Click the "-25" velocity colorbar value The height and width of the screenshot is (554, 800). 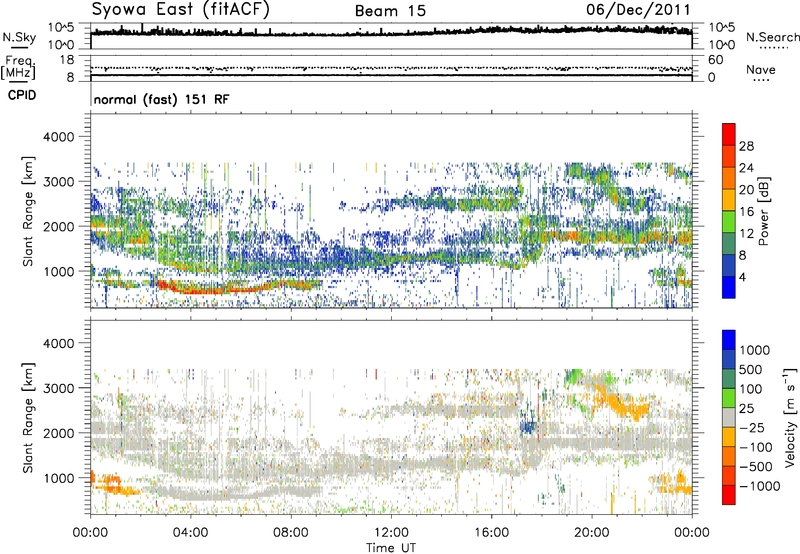[754, 428]
